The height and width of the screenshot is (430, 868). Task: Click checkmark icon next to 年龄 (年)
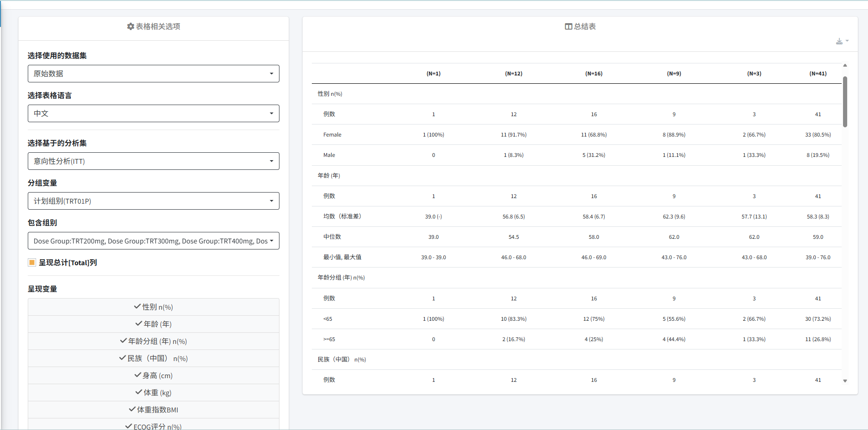pos(139,324)
